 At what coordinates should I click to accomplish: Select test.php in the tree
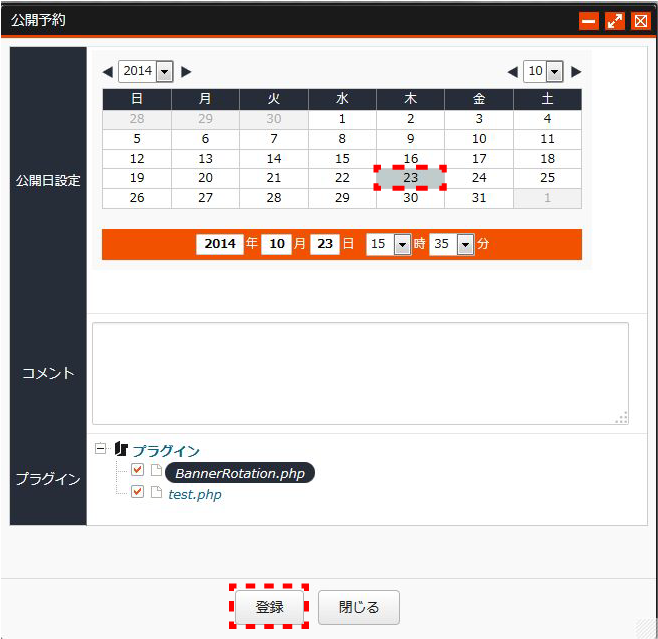tap(195, 494)
